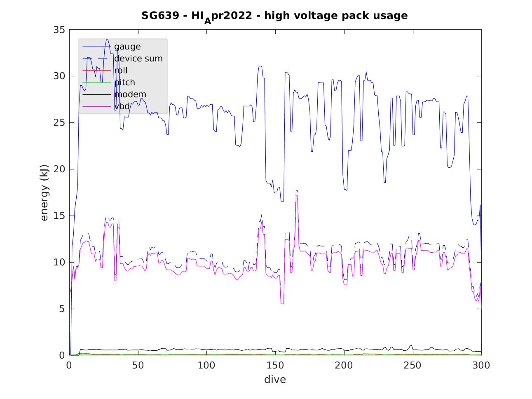Click the x-axis tick label '150'
The height and width of the screenshot is (399, 532).
coord(275,365)
